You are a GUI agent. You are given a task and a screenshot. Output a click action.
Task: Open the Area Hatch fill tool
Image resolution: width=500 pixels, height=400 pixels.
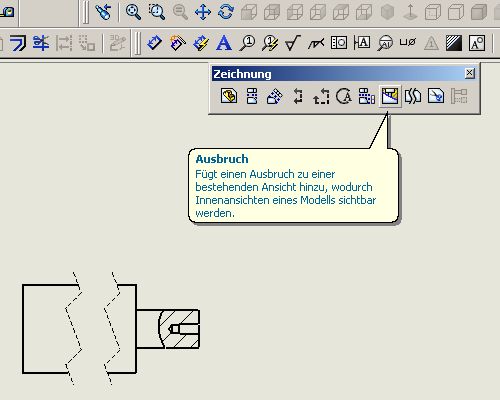point(454,43)
